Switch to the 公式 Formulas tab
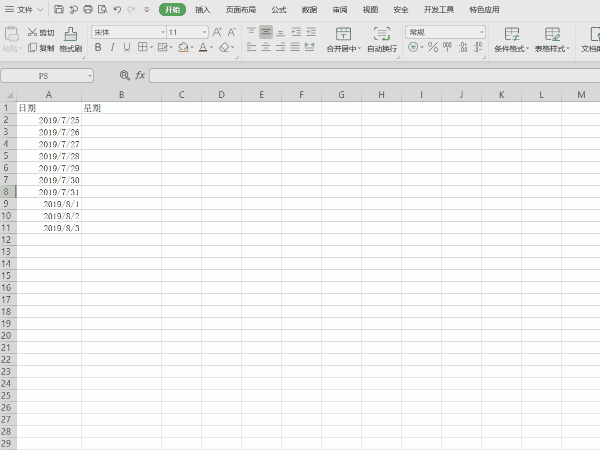The image size is (600, 450). click(279, 10)
